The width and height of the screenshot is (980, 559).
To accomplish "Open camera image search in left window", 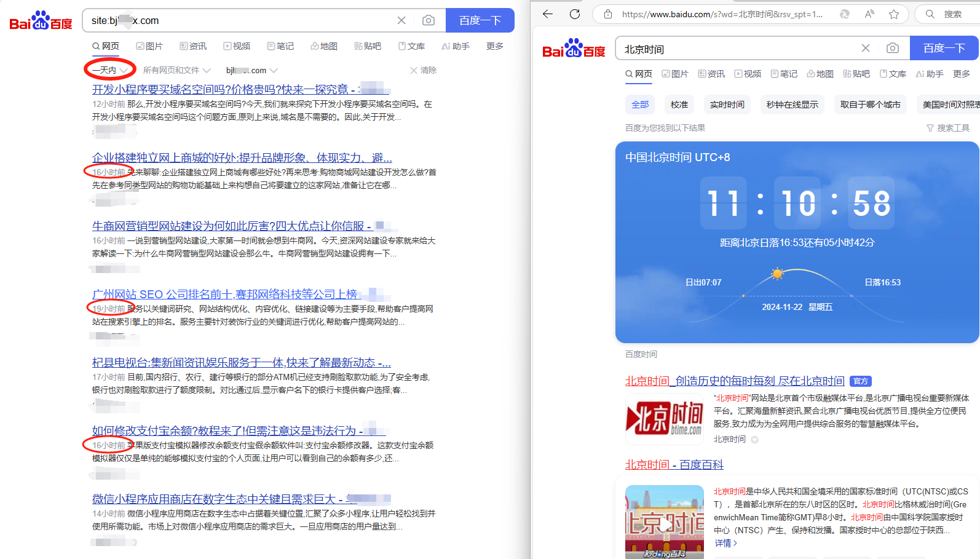I will pos(429,20).
